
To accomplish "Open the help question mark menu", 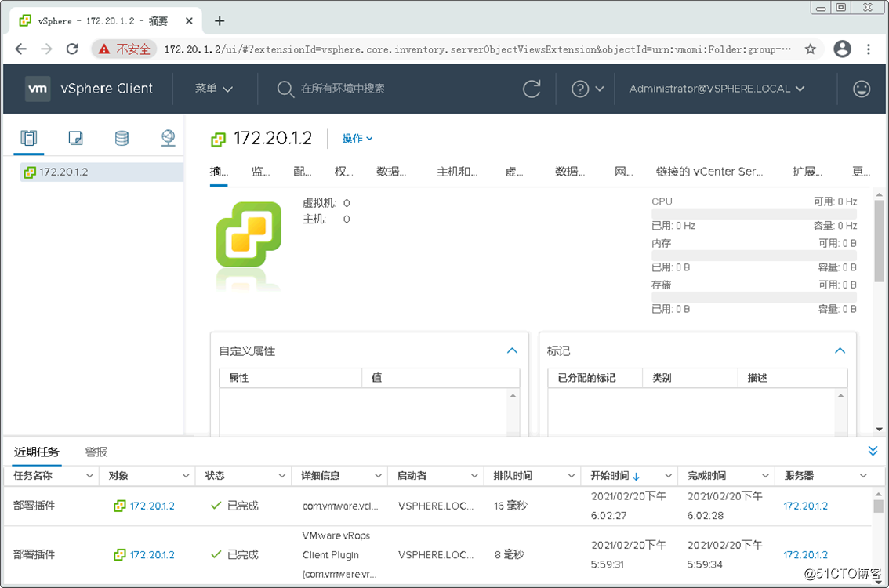I will [587, 89].
